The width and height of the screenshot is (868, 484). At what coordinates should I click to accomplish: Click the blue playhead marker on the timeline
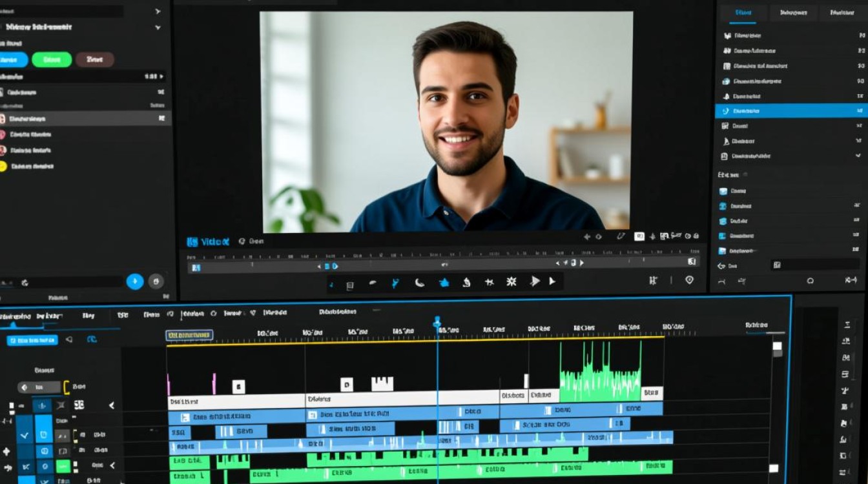[x=437, y=321]
